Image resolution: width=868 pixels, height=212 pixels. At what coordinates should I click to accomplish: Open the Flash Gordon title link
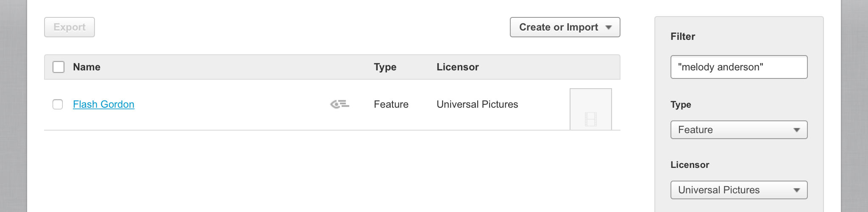tap(103, 104)
